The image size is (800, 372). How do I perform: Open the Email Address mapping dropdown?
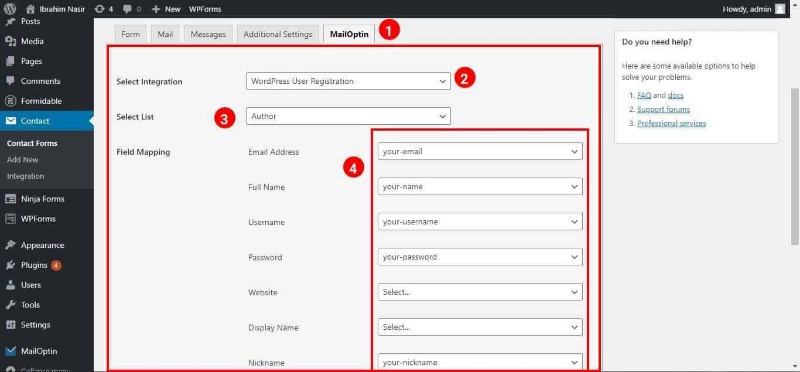(x=480, y=152)
